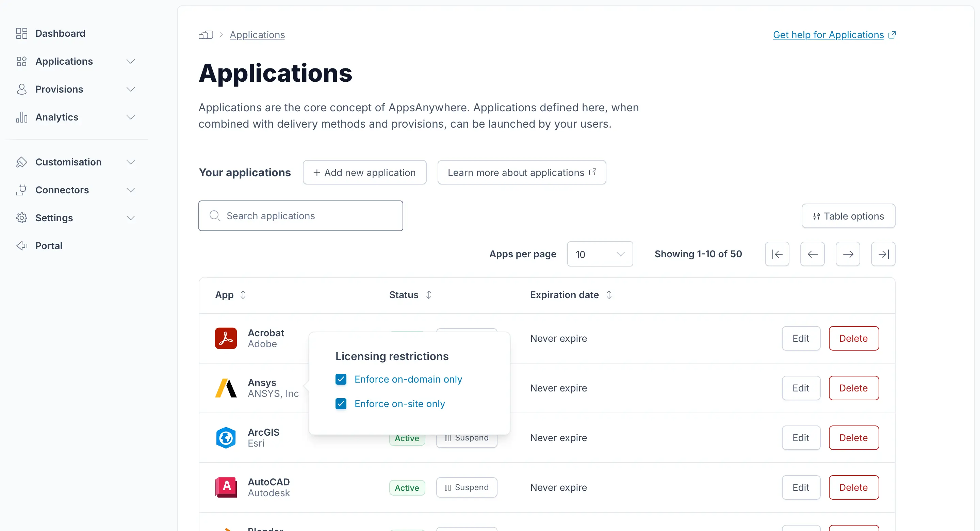The width and height of the screenshot is (980, 531).
Task: Click the Search applications field
Action: point(300,216)
